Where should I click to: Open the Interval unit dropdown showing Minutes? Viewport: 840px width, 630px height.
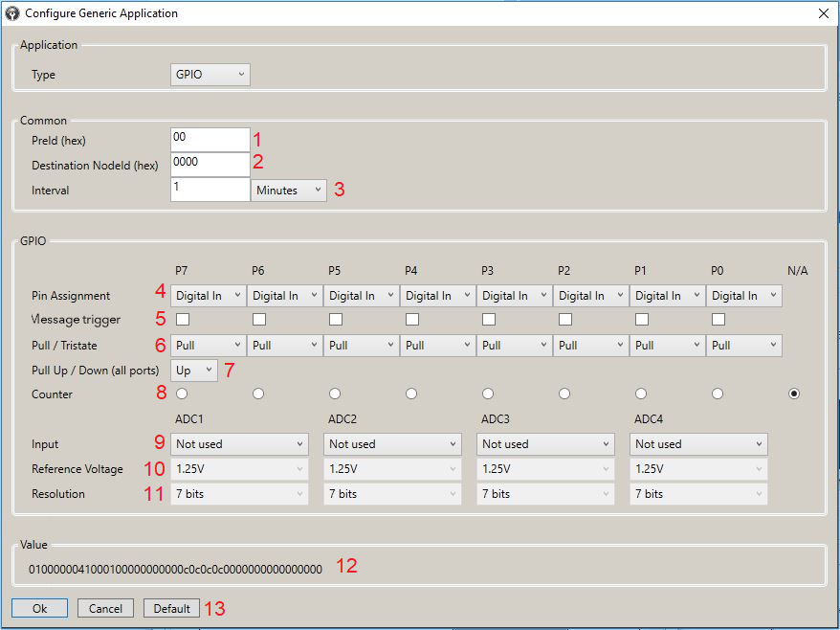tap(288, 190)
